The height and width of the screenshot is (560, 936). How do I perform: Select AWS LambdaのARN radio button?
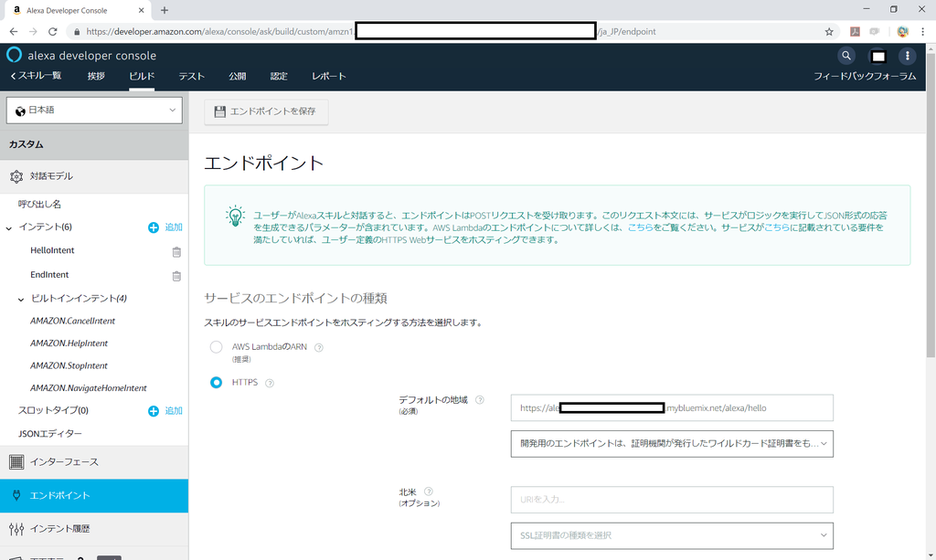pos(216,347)
